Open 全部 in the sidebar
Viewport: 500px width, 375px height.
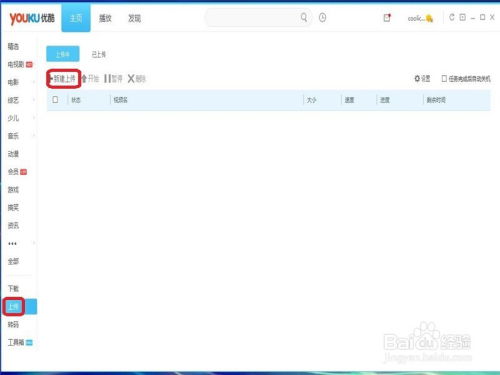click(13, 261)
